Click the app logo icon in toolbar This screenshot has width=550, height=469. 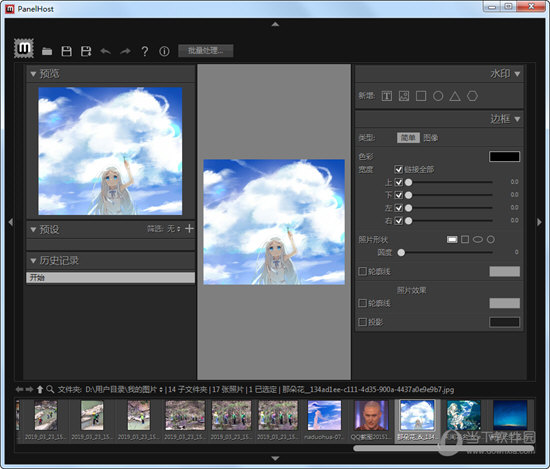(24, 48)
